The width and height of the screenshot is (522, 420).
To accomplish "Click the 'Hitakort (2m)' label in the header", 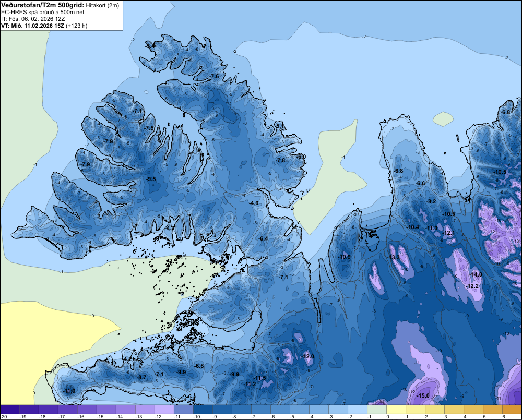I will (x=102, y=5).
